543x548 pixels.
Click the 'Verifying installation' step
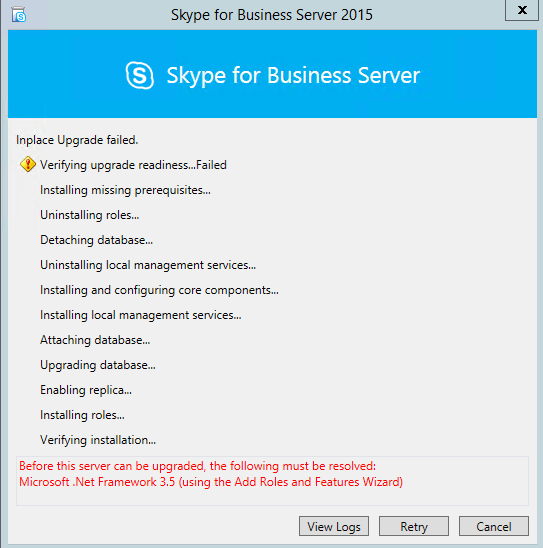click(x=98, y=440)
